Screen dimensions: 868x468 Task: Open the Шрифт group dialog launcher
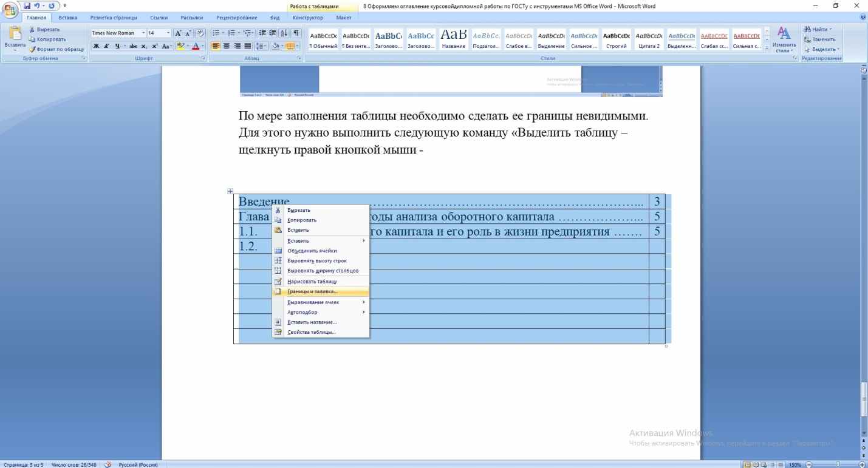(203, 58)
